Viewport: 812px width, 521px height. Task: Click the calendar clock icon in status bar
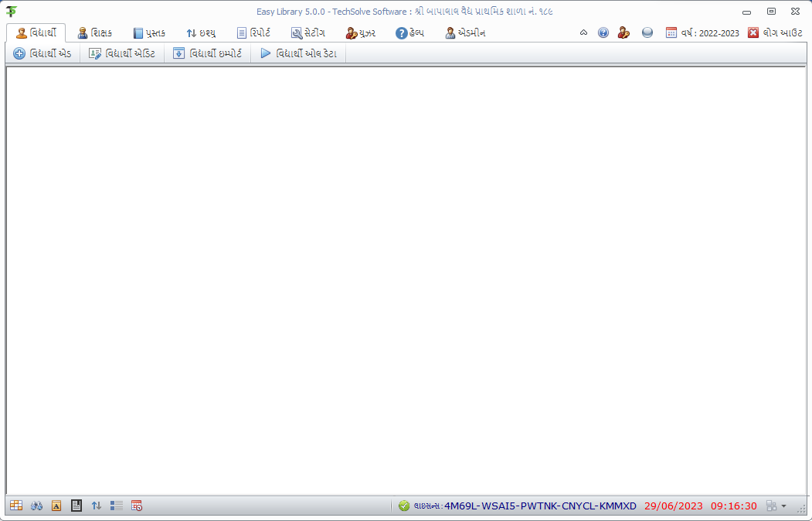pos(137,506)
